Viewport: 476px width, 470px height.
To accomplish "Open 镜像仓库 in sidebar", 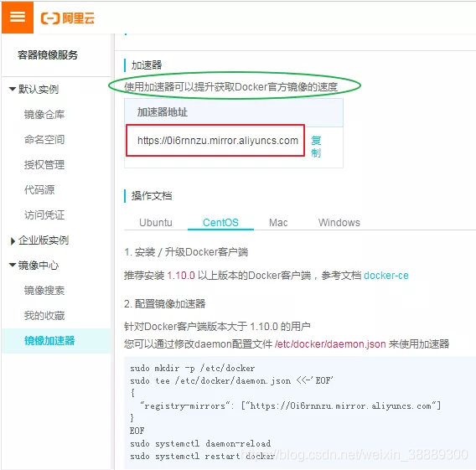I will click(x=44, y=115).
